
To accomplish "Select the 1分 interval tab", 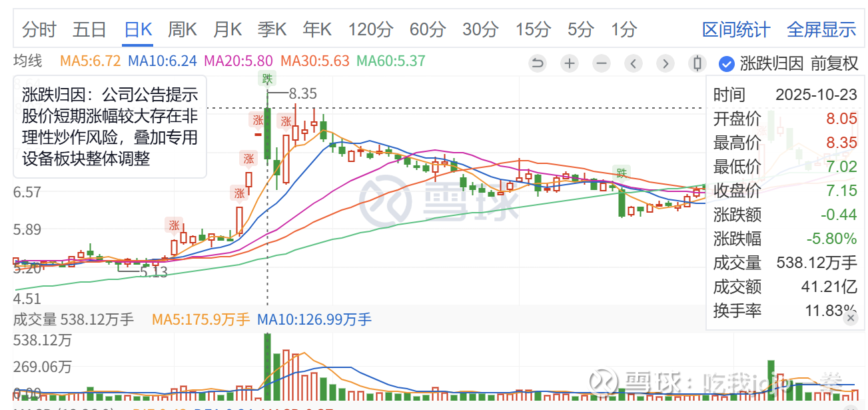I will pos(624,29).
